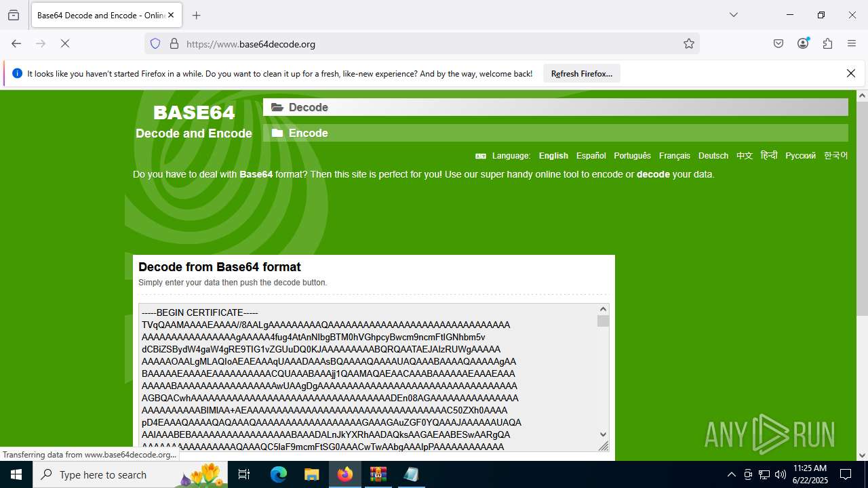Open the notifications action center

846,474
